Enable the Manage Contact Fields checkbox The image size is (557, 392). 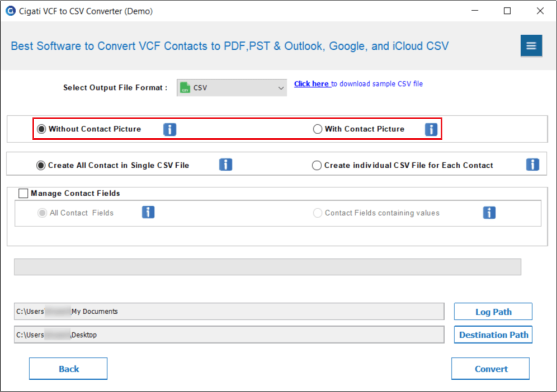tap(23, 193)
